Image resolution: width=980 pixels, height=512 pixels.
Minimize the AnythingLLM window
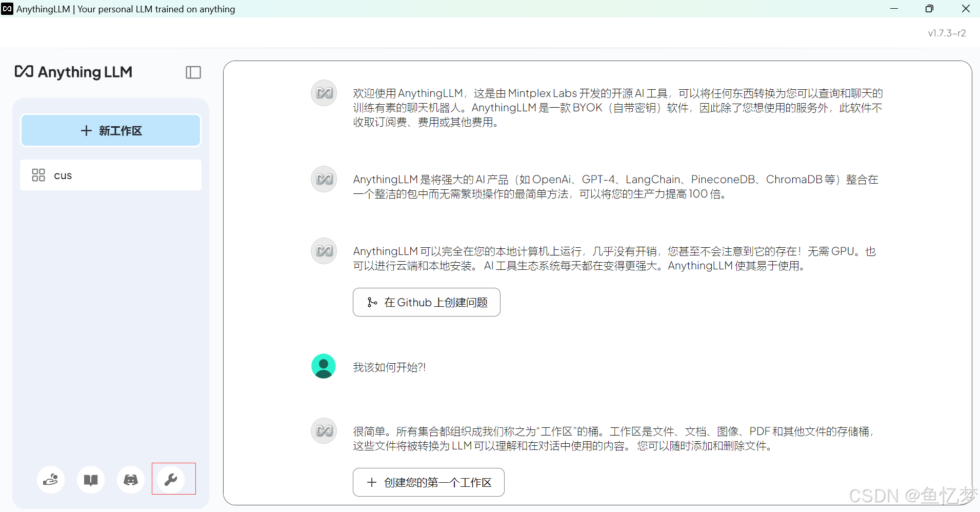tap(894, 9)
